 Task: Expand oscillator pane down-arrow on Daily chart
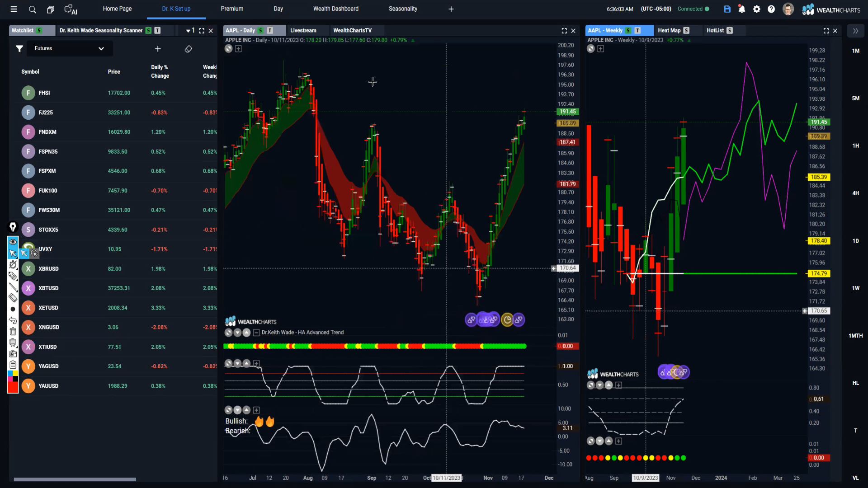pos(237,363)
